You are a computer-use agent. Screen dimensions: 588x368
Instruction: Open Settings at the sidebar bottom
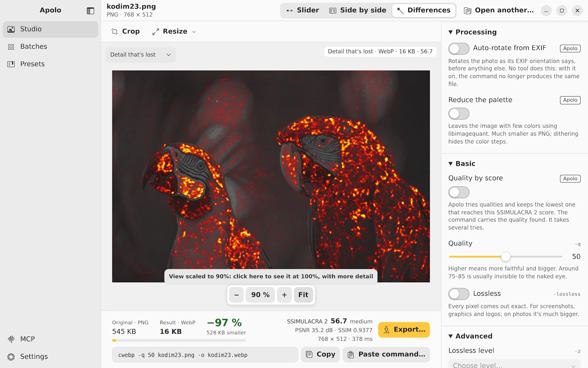click(51, 356)
